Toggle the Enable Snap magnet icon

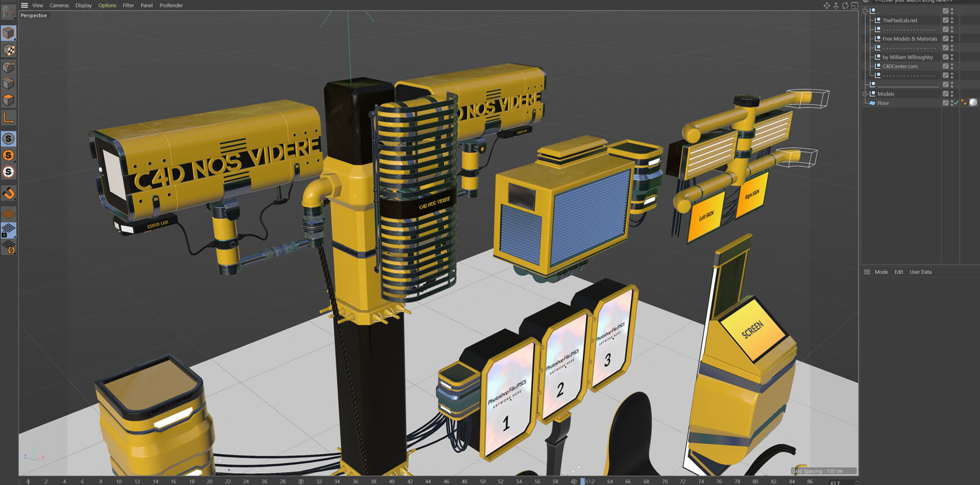(x=8, y=193)
